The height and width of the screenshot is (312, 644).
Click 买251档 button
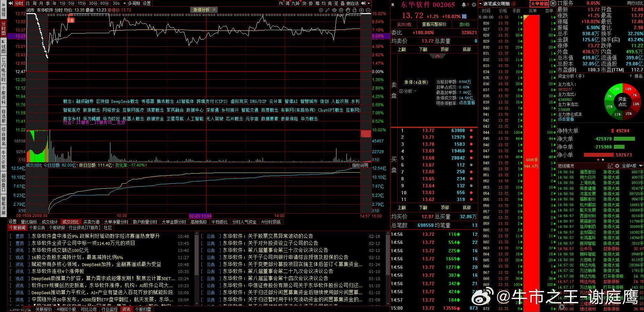[x=404, y=24]
